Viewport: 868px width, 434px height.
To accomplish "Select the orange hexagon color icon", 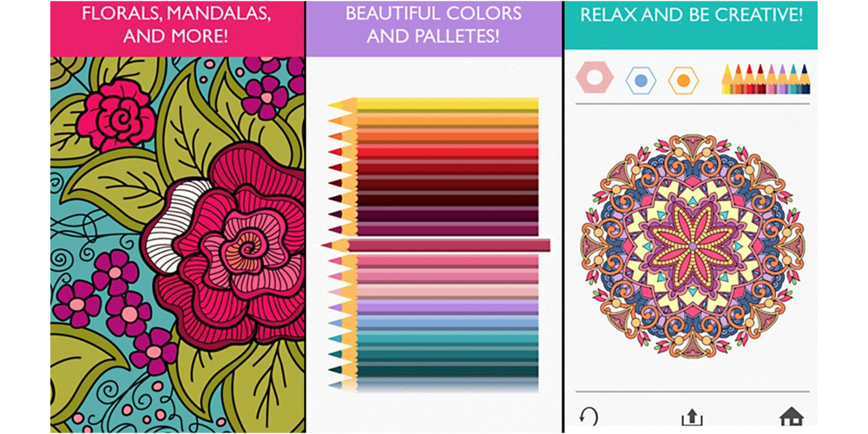I will point(683,81).
